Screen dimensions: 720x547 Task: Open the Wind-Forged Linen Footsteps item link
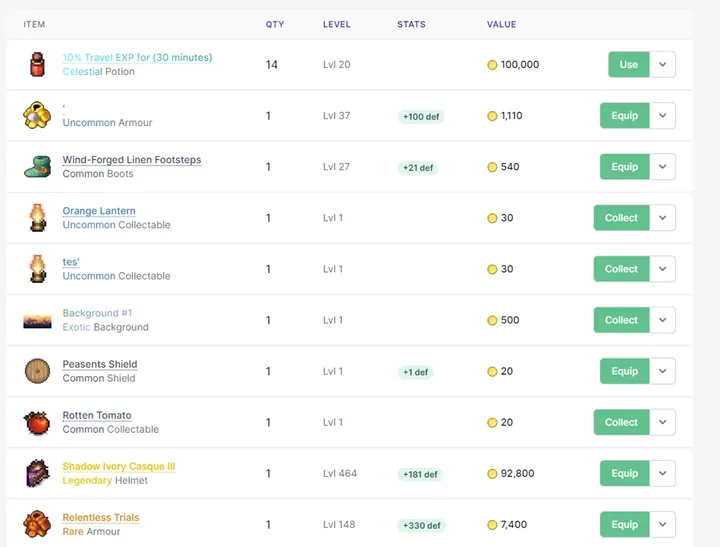click(x=132, y=160)
